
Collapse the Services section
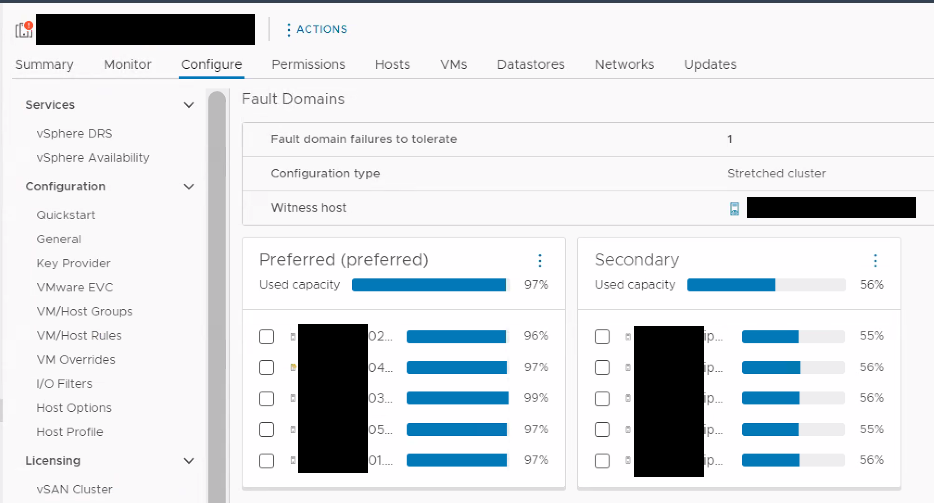click(x=189, y=105)
